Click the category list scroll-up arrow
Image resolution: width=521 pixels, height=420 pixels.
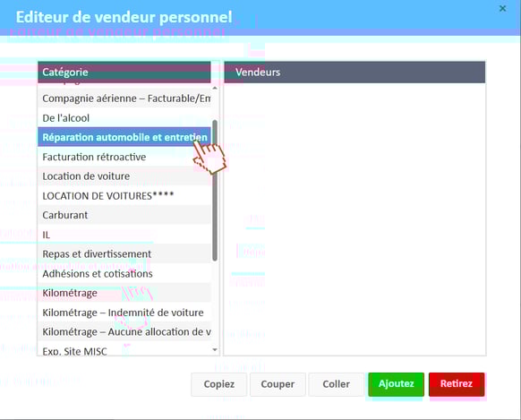click(x=215, y=88)
